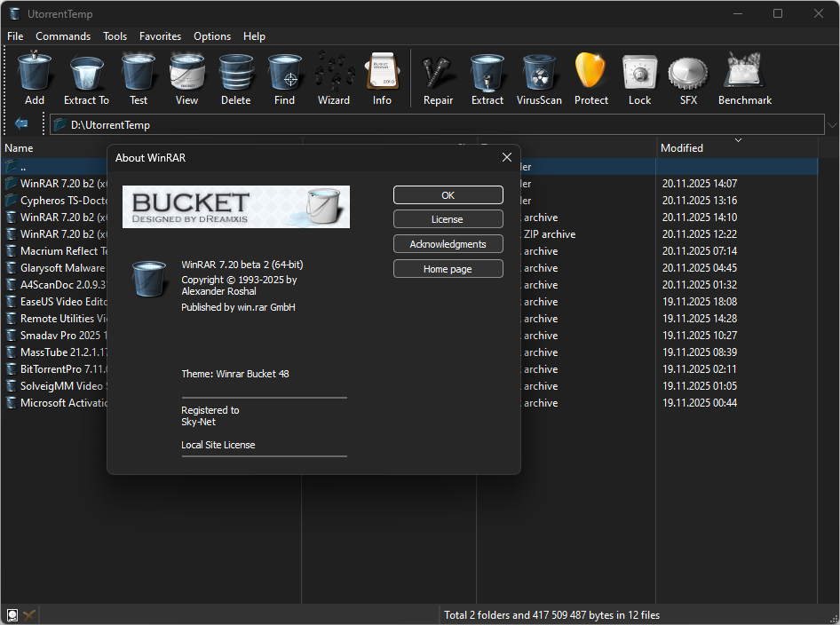Viewport: 840px width, 625px height.
Task: Click the D:\UtorrentTemp path field
Action: click(x=437, y=125)
